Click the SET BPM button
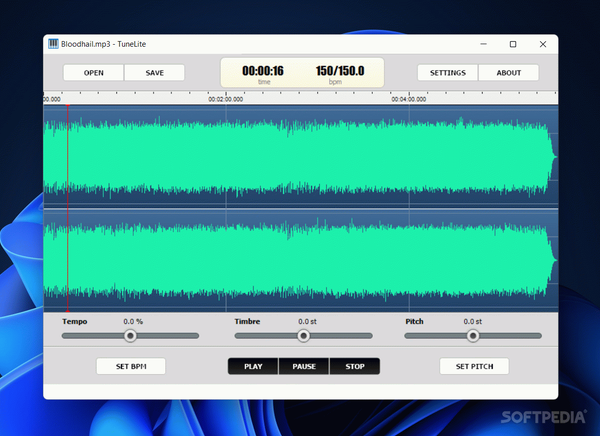 (131, 366)
